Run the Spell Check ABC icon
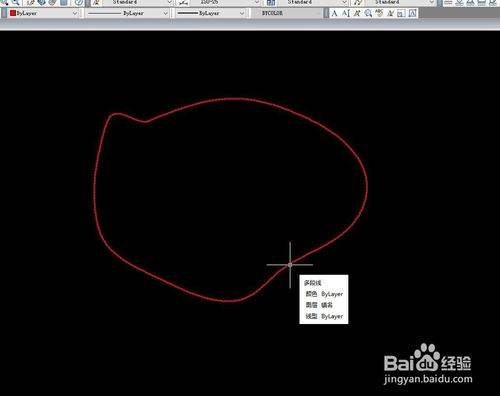This screenshot has height=396, width=500. [379, 13]
